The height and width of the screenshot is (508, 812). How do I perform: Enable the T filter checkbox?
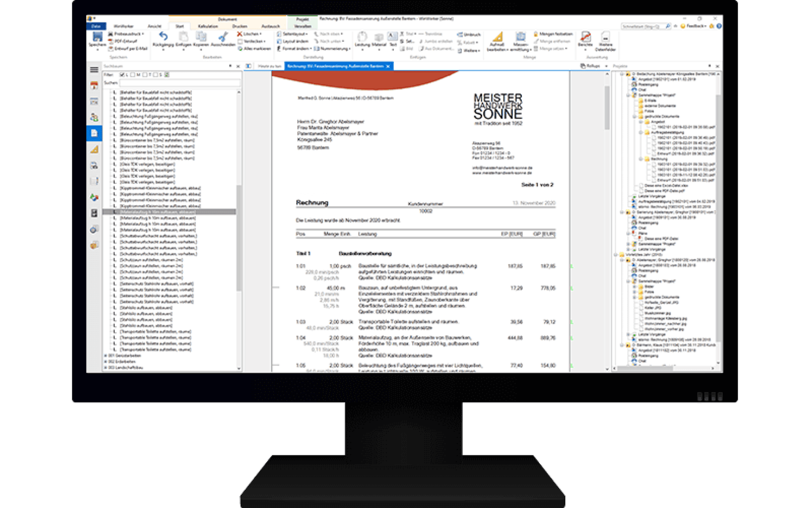[x=145, y=75]
